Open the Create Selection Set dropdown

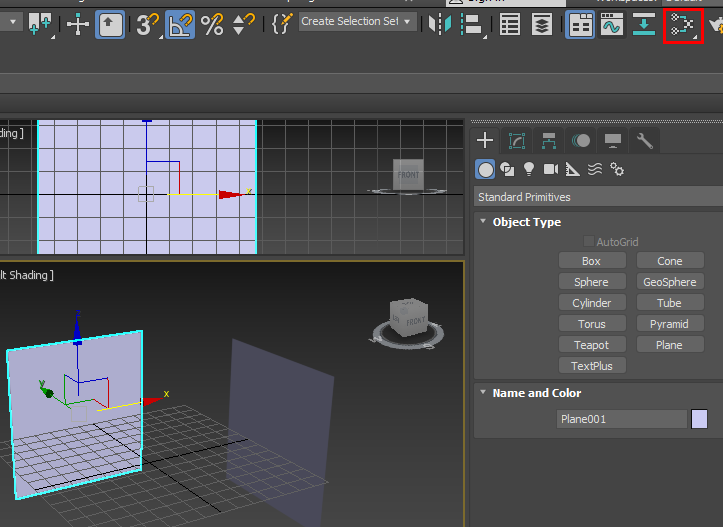click(x=357, y=22)
